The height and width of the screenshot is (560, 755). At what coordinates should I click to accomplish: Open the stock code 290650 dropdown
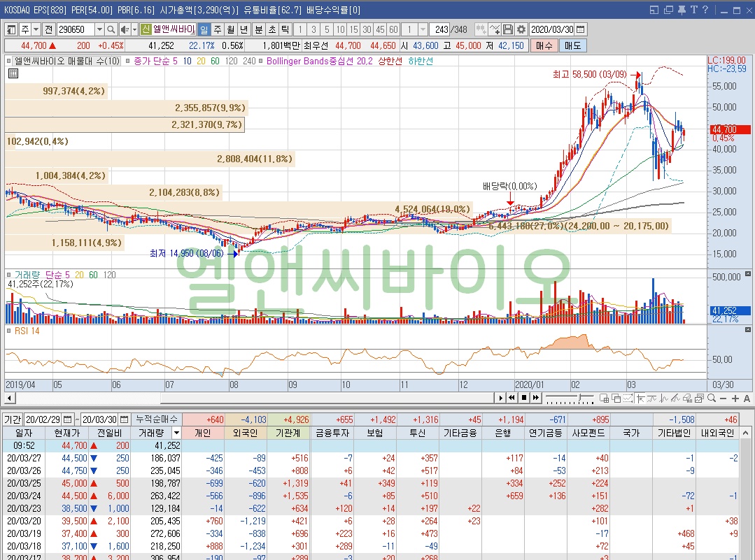(99, 30)
